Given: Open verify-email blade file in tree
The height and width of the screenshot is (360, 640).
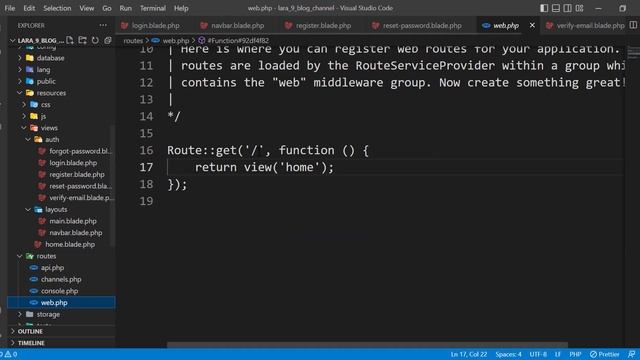Looking at the screenshot, I should 76,198.
